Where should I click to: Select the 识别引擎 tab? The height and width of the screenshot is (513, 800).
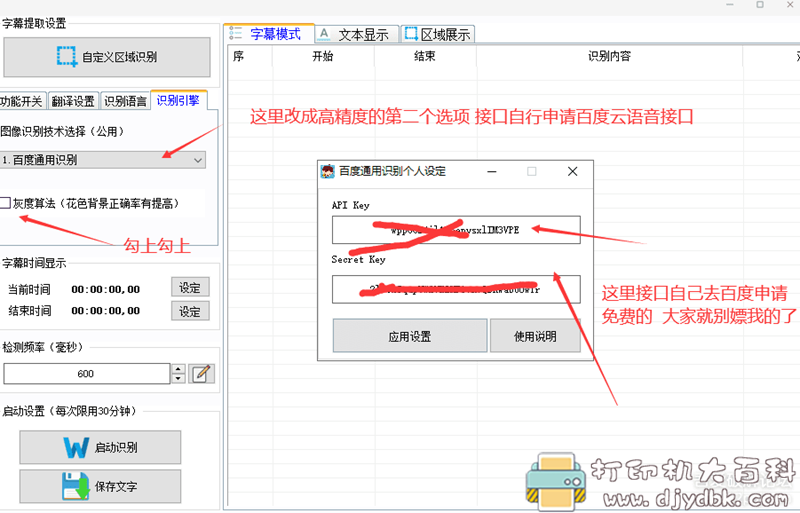[x=178, y=100]
